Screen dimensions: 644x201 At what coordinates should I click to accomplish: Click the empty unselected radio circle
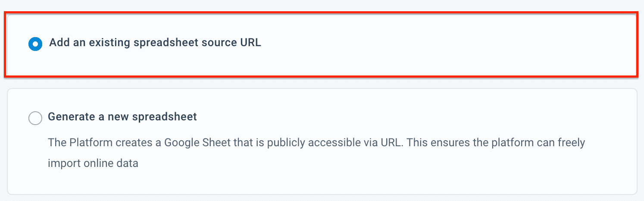point(35,118)
